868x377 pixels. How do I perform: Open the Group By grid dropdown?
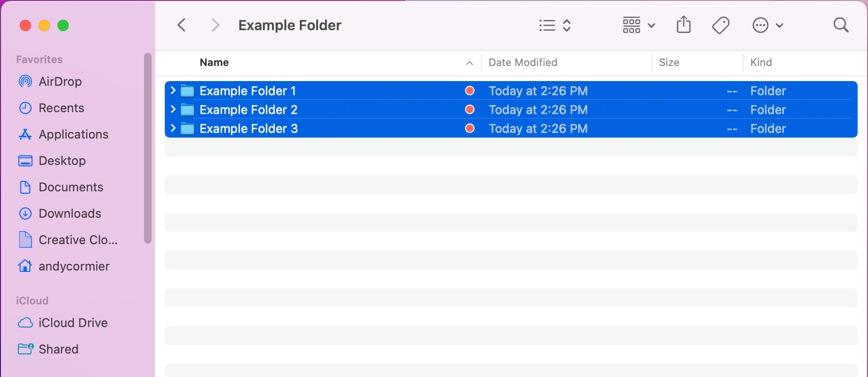coord(639,25)
